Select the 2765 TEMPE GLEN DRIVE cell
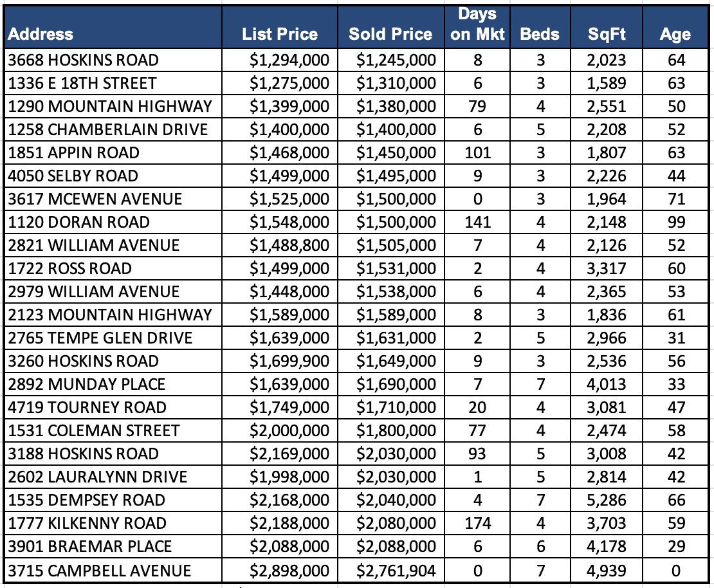714x588 pixels. point(100,338)
